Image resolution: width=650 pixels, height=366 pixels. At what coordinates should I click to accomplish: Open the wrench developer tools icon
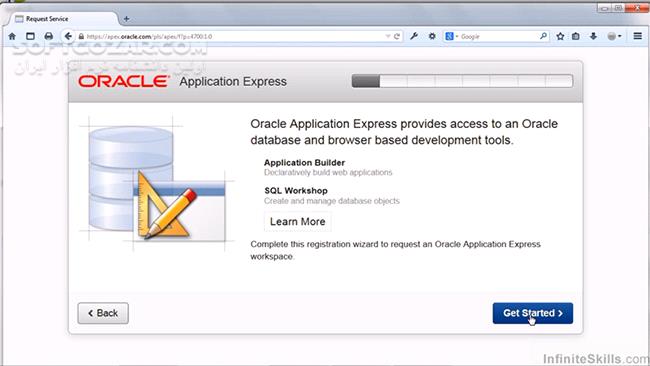click(414, 36)
